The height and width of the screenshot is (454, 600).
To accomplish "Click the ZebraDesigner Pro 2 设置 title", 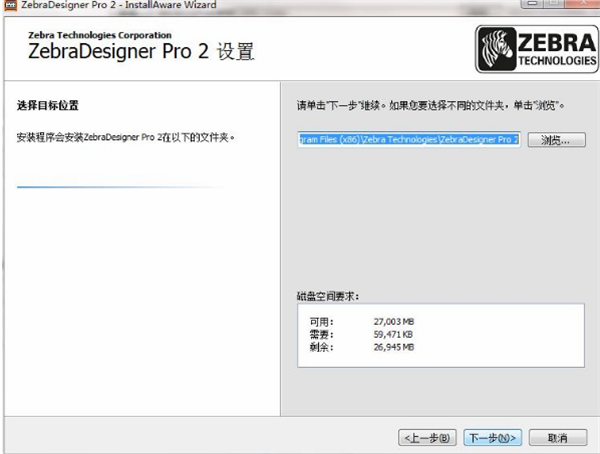I will (x=141, y=51).
